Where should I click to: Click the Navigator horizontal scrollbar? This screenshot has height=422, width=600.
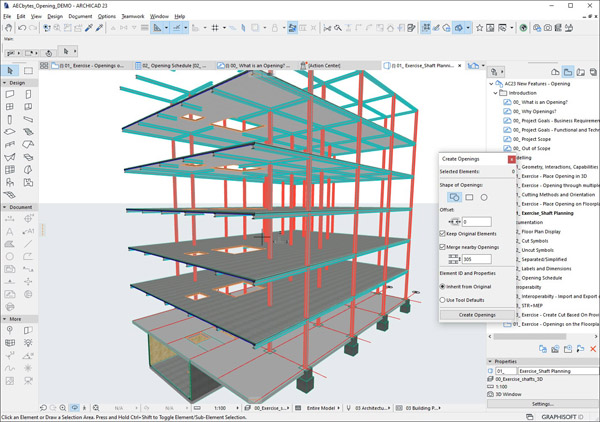pos(530,336)
